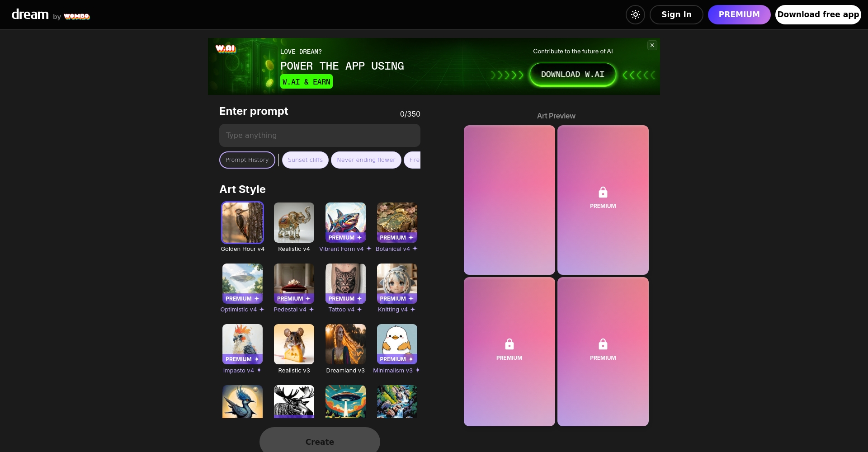Use the Sunset cliffs prompt suggestion

point(305,160)
